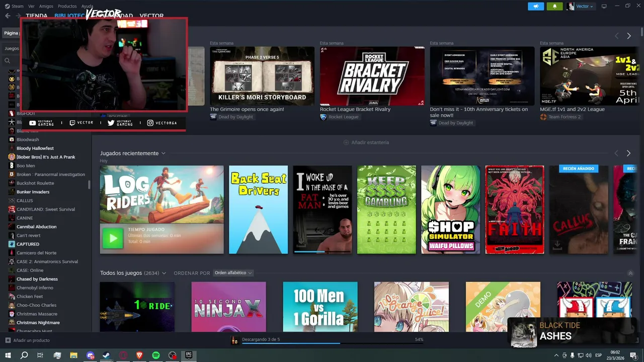Click the back navigation arrow
This screenshot has height=362, width=644.
pyautogui.click(x=8, y=16)
